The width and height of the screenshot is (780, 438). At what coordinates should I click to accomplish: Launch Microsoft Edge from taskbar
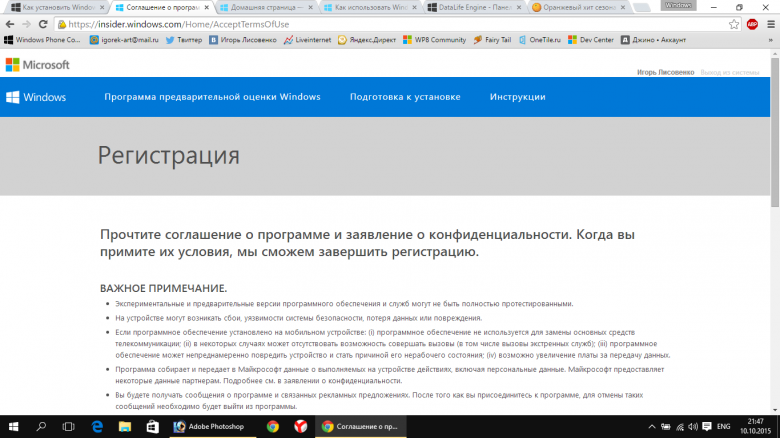tap(97, 427)
